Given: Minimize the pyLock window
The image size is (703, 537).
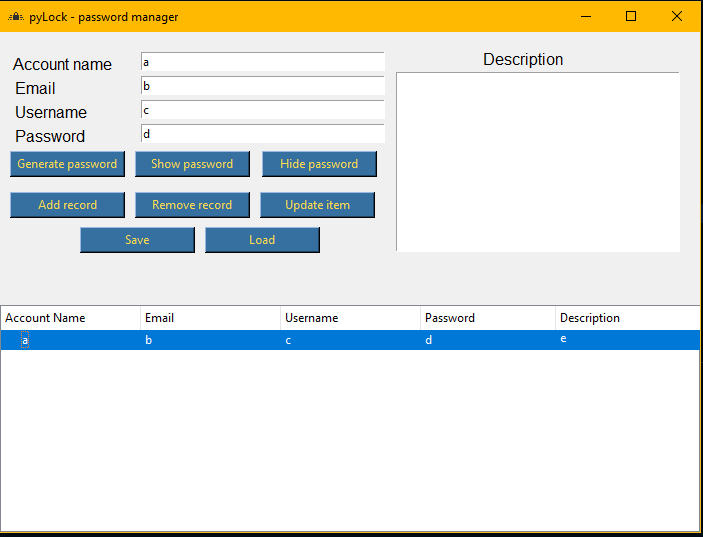Looking at the screenshot, I should [586, 17].
